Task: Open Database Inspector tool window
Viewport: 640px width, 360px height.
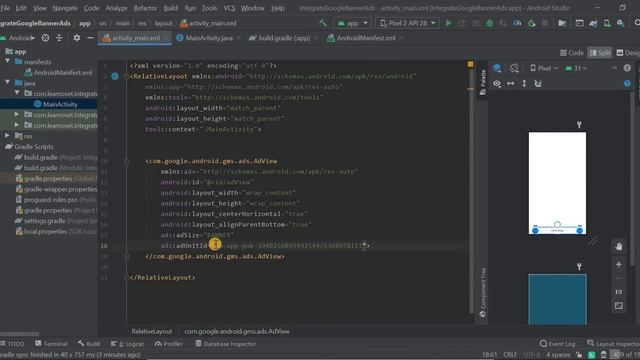Action: click(225, 344)
